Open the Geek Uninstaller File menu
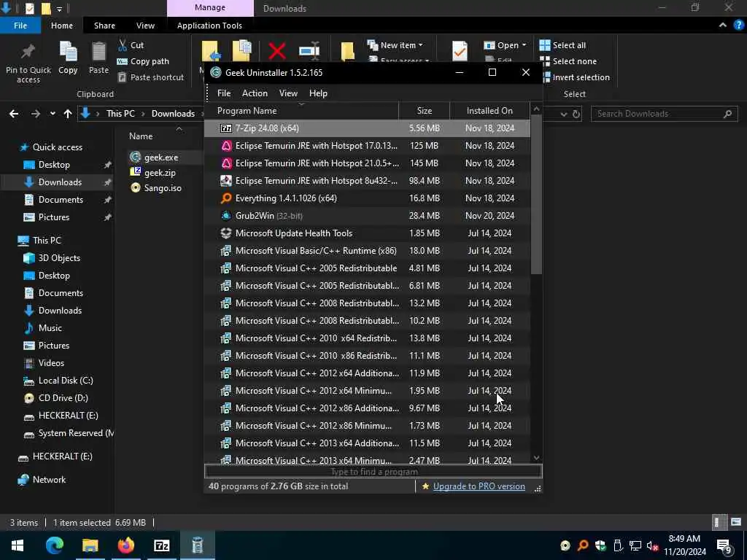The image size is (747, 560). [224, 93]
